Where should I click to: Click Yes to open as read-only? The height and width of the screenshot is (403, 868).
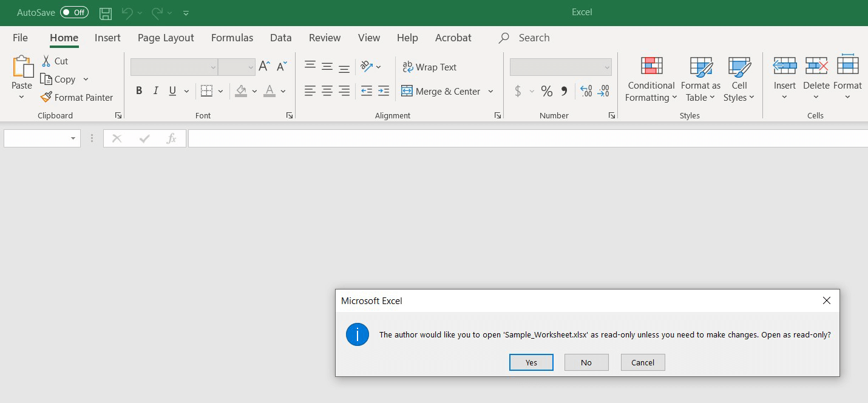click(x=531, y=362)
